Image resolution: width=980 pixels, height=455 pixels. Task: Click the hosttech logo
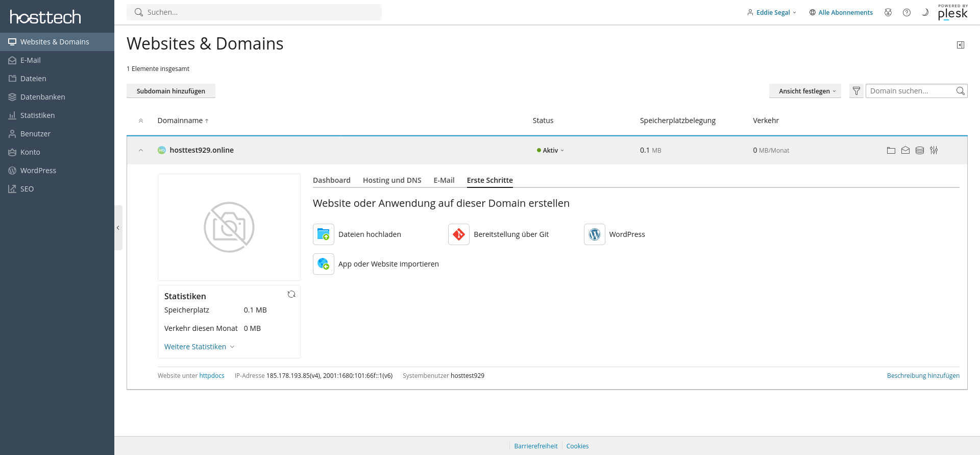click(45, 17)
